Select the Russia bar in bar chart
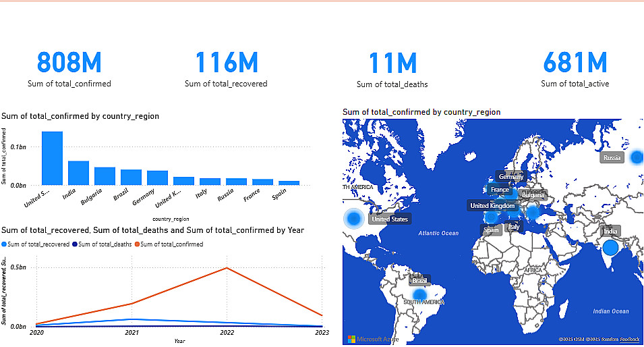This screenshot has height=347, width=644. 236,182
